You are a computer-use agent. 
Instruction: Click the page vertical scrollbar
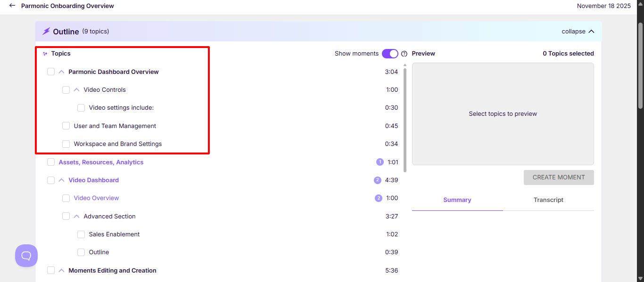[x=640, y=66]
